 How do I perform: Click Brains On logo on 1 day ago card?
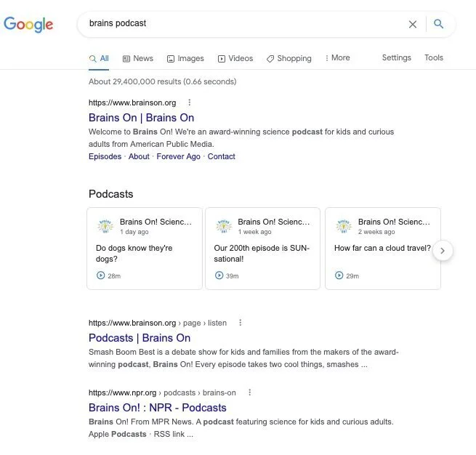click(x=105, y=226)
